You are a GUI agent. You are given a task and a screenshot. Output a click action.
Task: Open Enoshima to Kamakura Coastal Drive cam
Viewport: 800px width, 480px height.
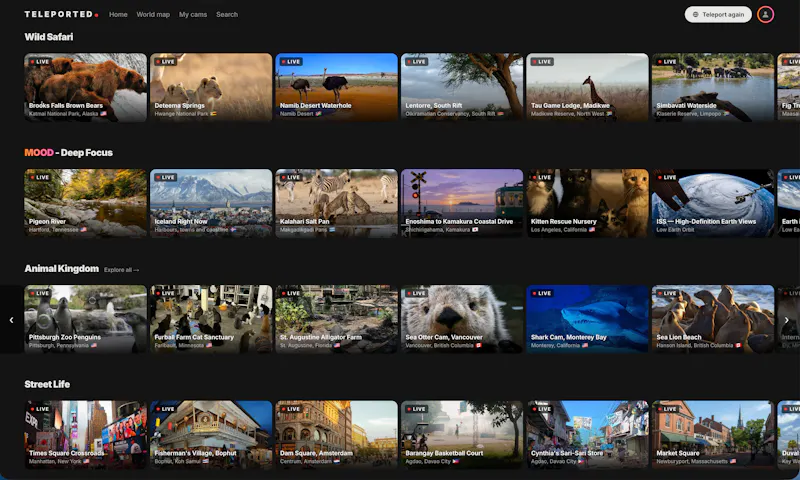click(x=462, y=203)
